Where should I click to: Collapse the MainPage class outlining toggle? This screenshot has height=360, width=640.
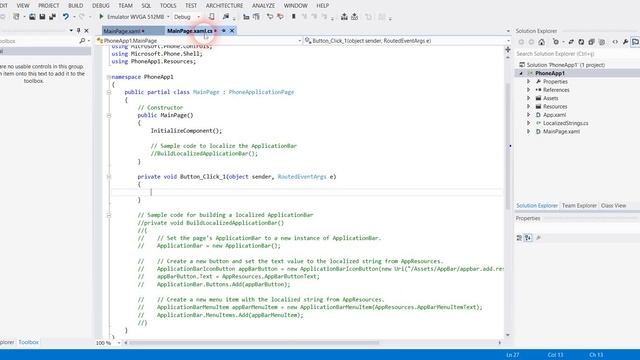pos(109,92)
